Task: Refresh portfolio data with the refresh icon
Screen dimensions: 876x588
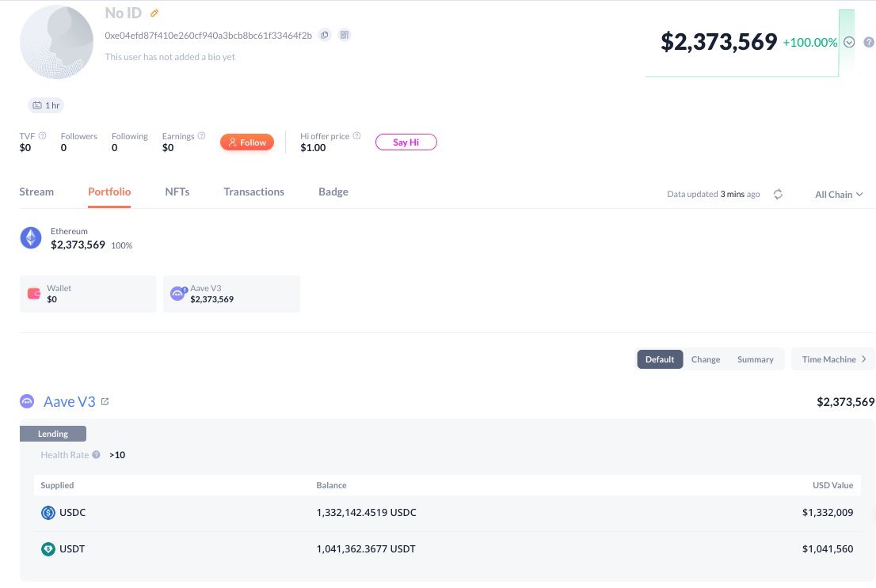Action: (778, 195)
